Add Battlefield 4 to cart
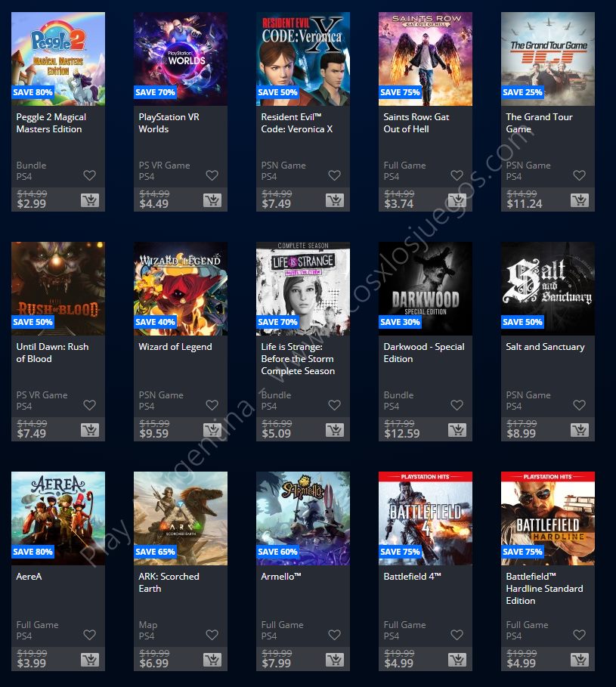616x687 pixels. 457,660
